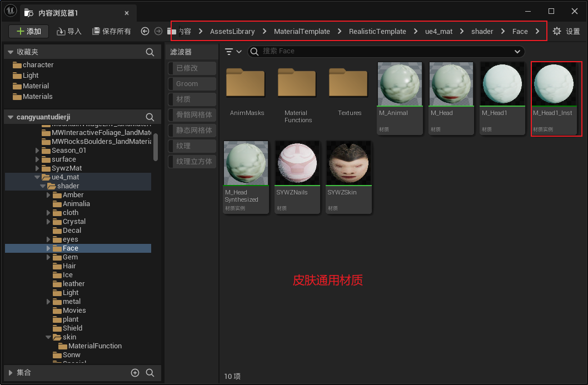Open the settings gear icon
Image resolution: width=588 pixels, height=385 pixels.
point(557,32)
